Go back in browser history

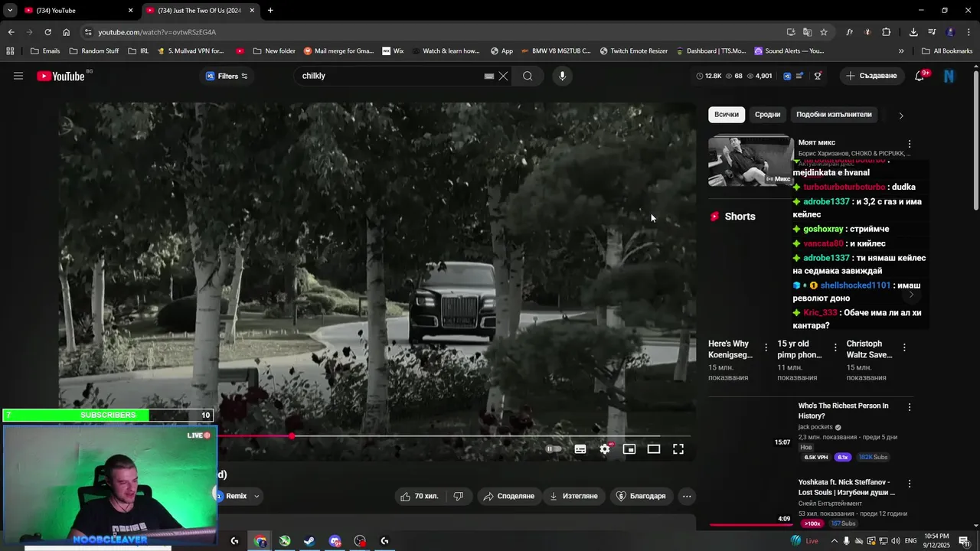pos(11,32)
